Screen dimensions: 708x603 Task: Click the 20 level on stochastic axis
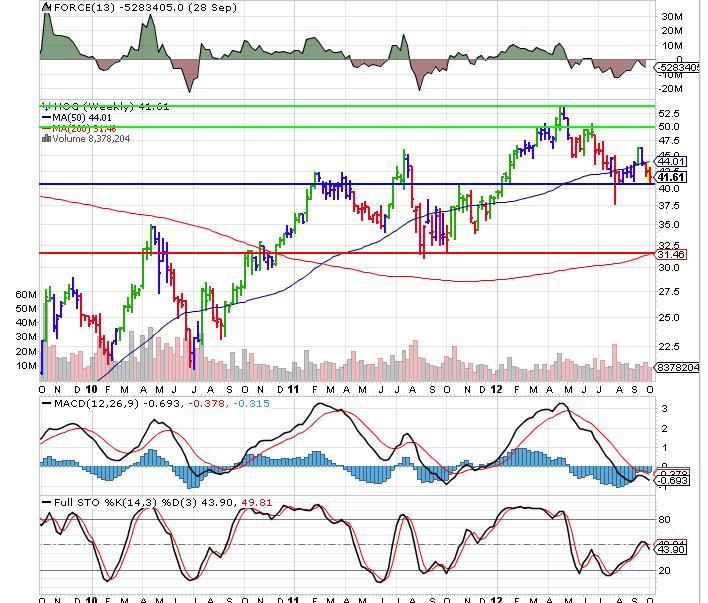tap(665, 571)
